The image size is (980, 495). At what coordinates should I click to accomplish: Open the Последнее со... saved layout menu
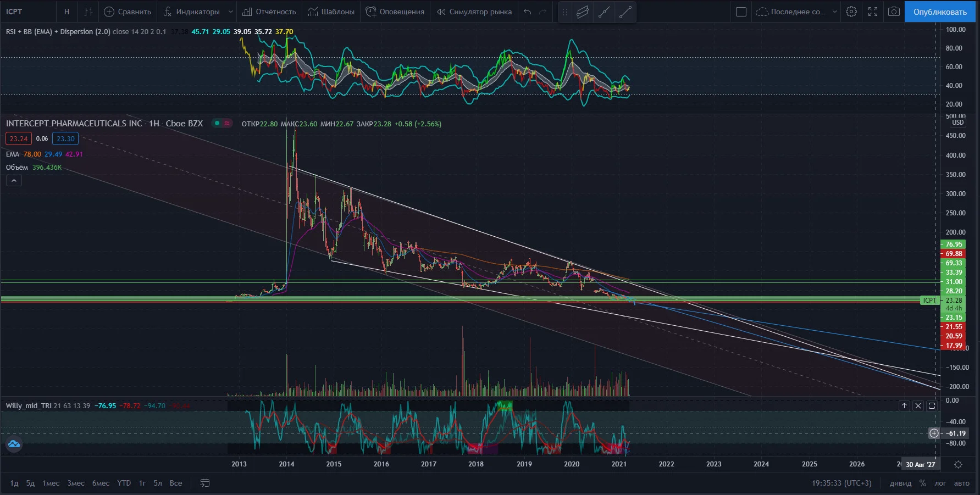(x=796, y=12)
